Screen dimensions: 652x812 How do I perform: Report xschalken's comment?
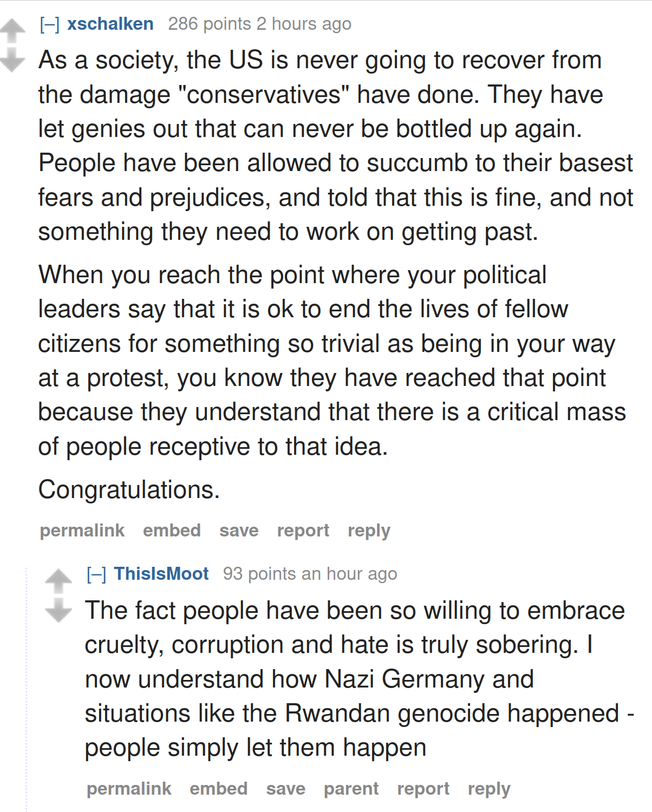(x=303, y=531)
